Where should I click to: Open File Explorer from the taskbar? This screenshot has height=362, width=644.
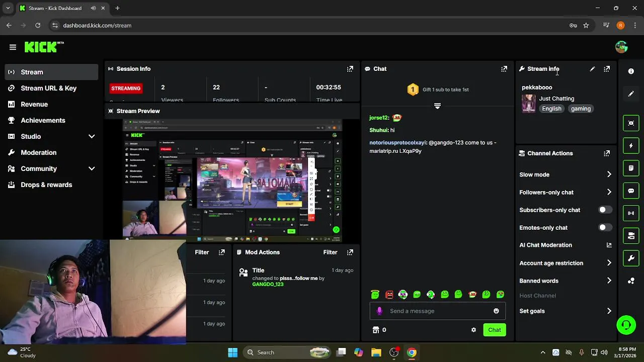pos(376,352)
